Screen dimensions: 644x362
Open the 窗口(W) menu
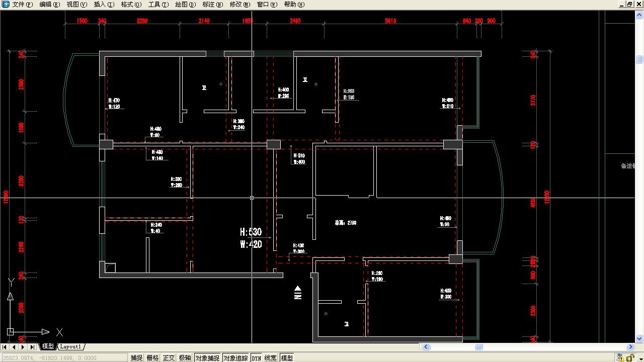coord(267,5)
